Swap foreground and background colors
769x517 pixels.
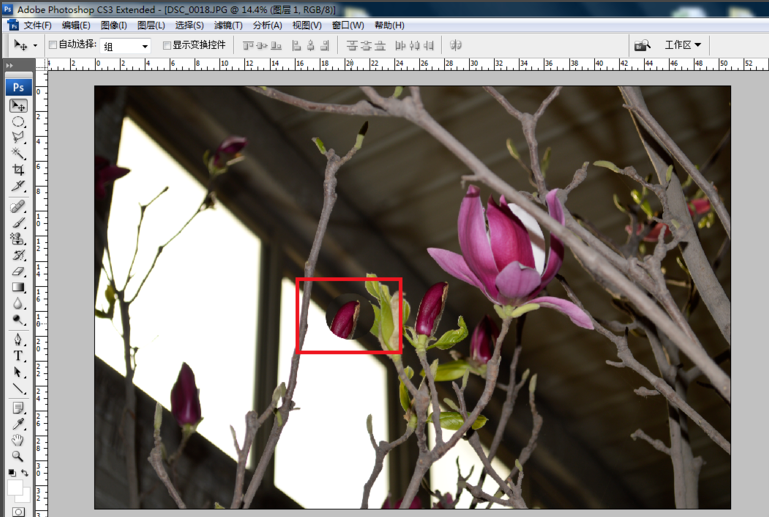click(x=25, y=473)
